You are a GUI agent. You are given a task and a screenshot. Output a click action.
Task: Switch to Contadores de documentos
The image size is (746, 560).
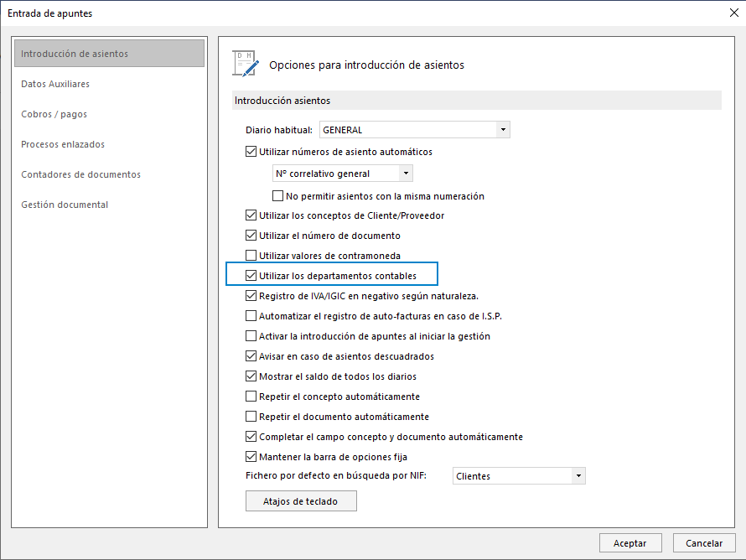pyautogui.click(x=80, y=174)
